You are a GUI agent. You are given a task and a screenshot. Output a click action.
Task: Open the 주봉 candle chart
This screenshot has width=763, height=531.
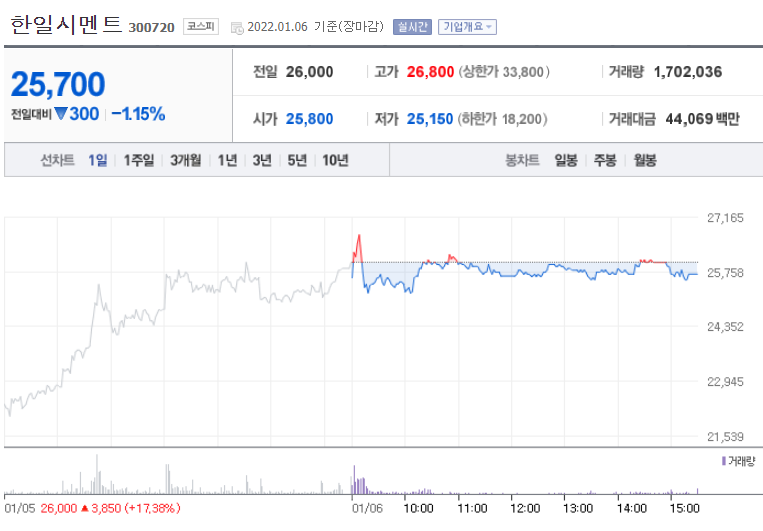605,160
